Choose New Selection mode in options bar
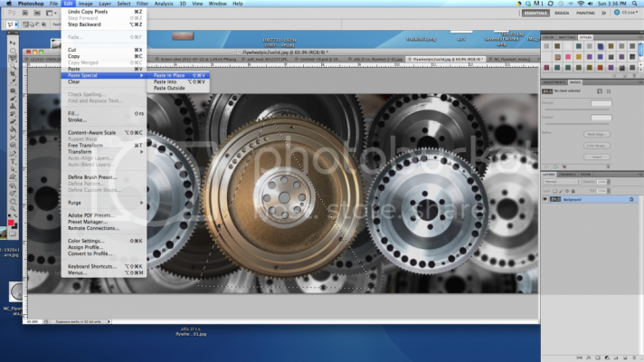Image resolution: width=644 pixels, height=362 pixels. (x=25, y=24)
